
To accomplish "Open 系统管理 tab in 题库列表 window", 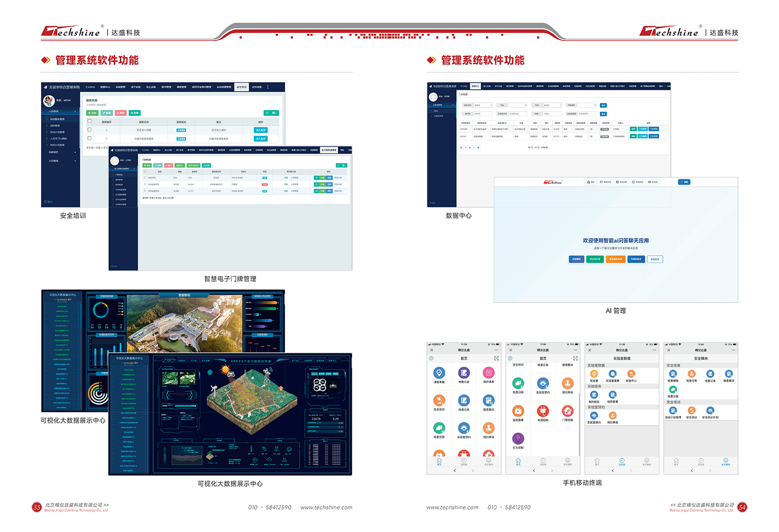I will (120, 87).
